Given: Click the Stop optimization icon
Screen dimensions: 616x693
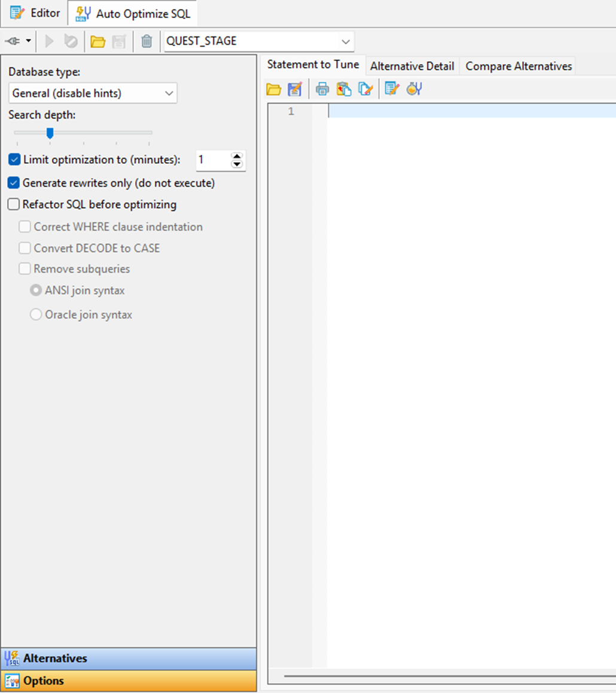Looking at the screenshot, I should 71,41.
